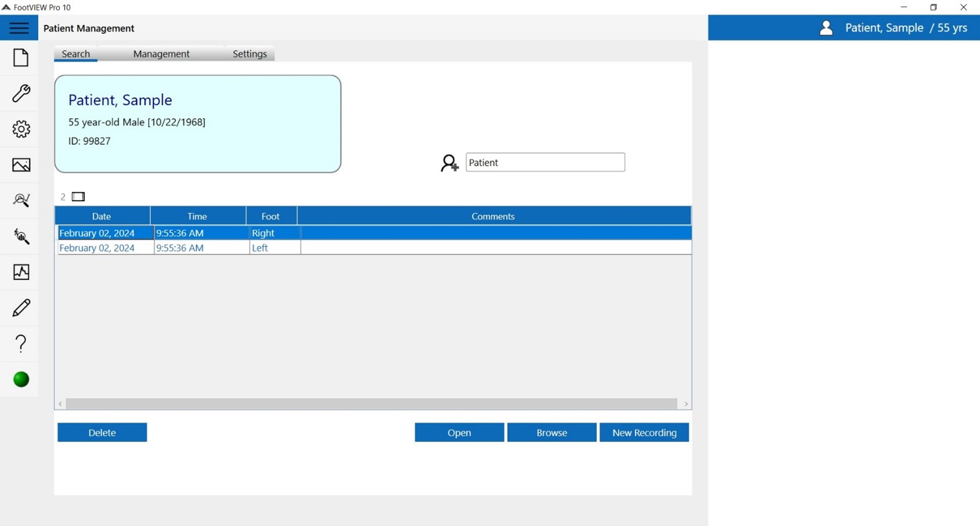Select the image picture sidebar icon
980x526 pixels.
coord(21,165)
